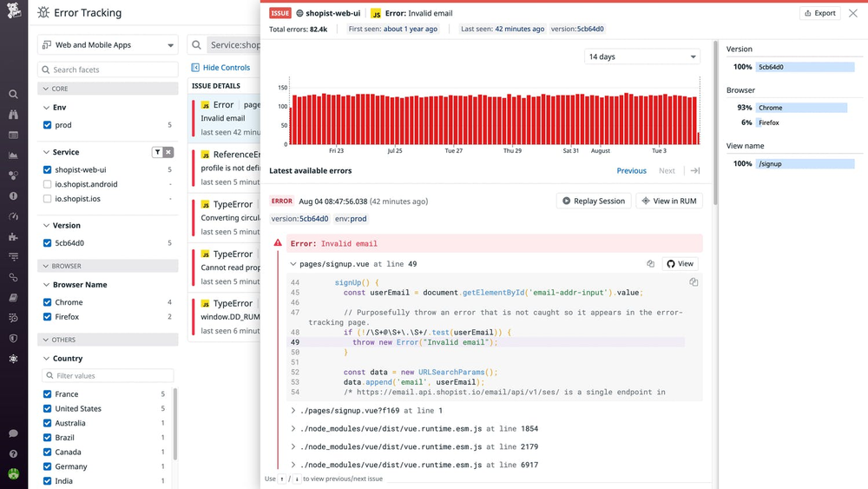This screenshot has height=489, width=868.
Task: Copy the pages/signup.vue file path
Action: [650, 264]
